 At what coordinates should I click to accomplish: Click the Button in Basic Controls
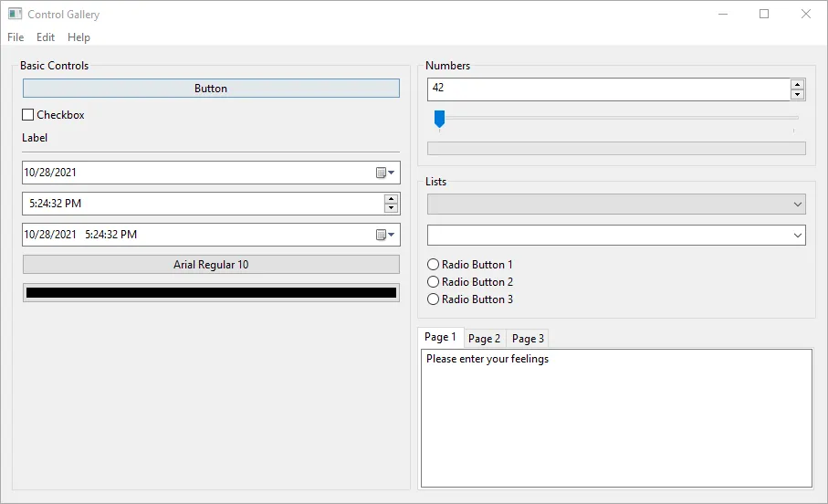pos(211,89)
